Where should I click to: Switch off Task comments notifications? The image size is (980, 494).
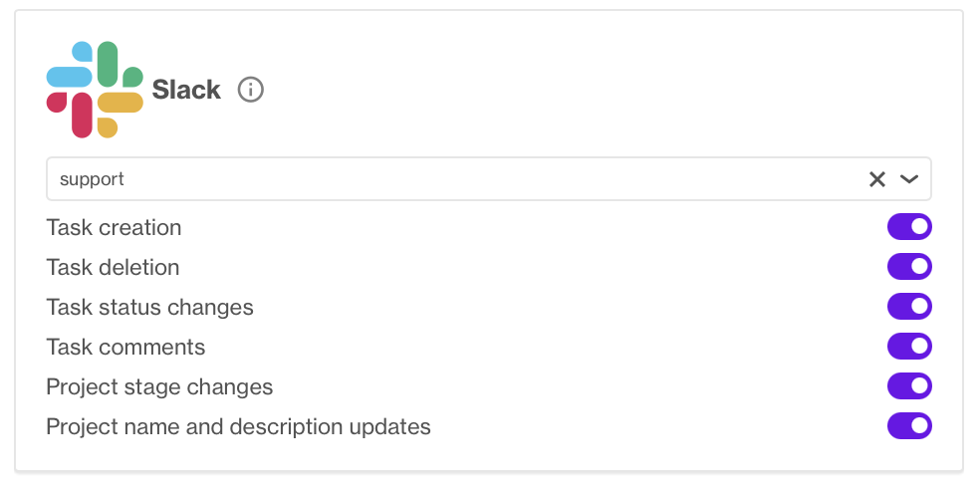[x=909, y=347]
